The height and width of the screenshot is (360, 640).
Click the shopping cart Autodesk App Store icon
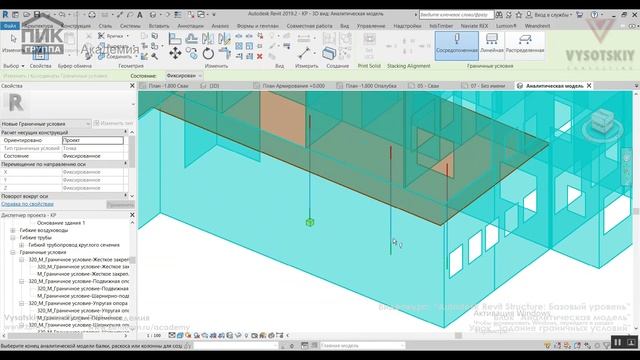coord(579,15)
